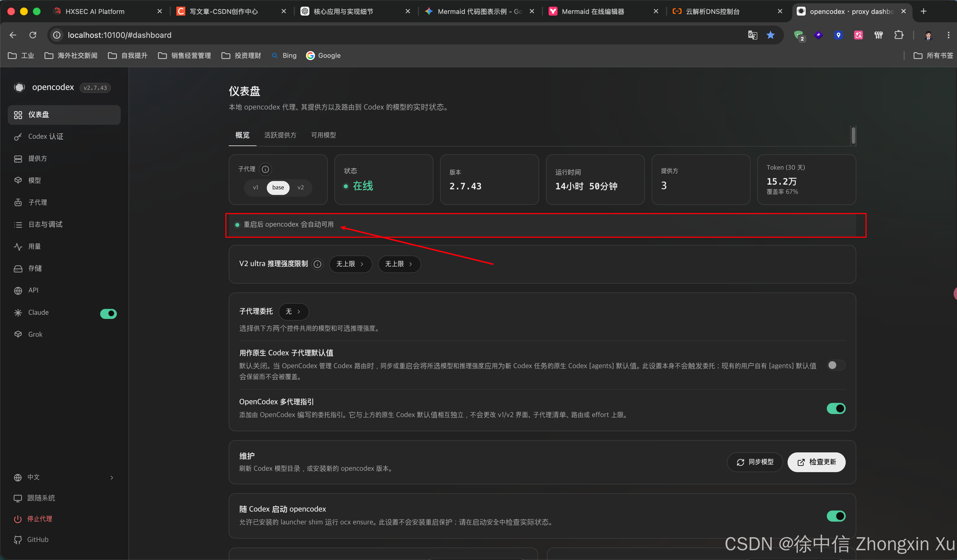Switch to the 可用模型 tab
The width and height of the screenshot is (957, 560).
point(323,135)
